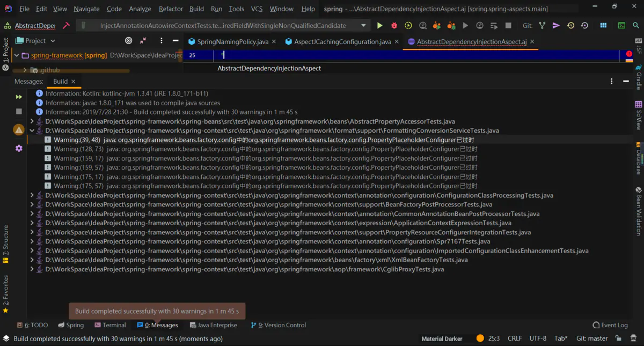Click the gray stop square in main toolbar

pos(508,25)
